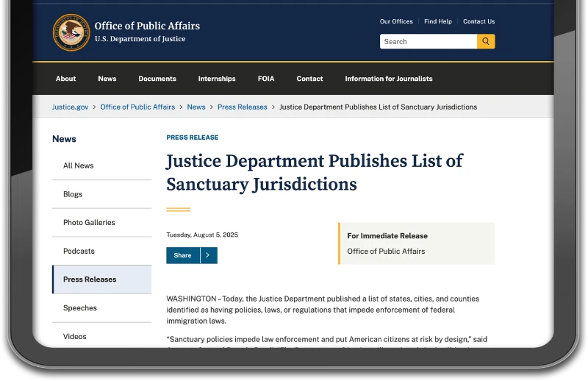Select Press Releases in sidebar
Image resolution: width=588 pixels, height=381 pixels.
[x=101, y=279]
